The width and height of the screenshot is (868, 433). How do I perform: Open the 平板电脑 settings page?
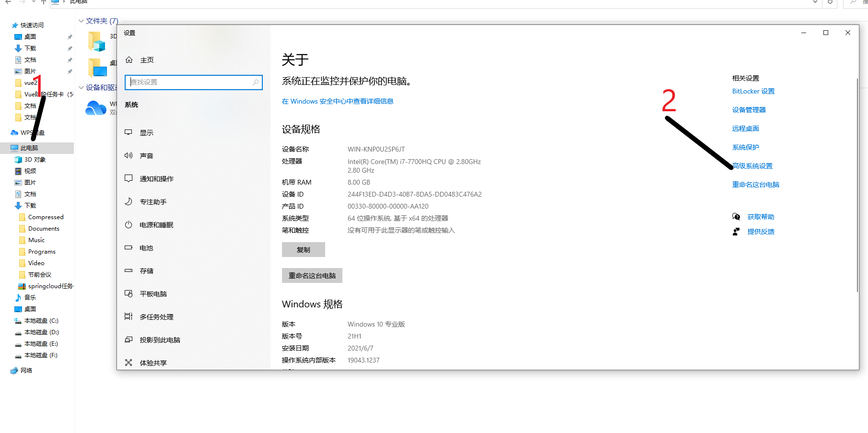pyautogui.click(x=194, y=294)
